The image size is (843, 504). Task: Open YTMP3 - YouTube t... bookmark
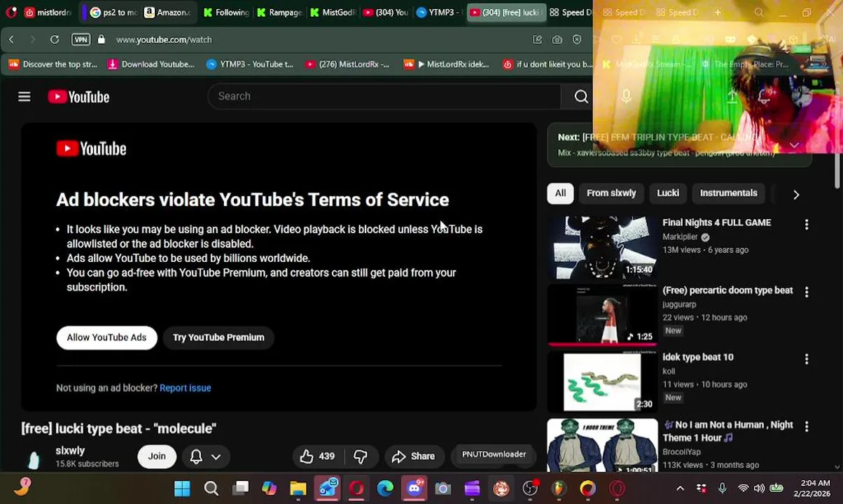[x=250, y=64]
